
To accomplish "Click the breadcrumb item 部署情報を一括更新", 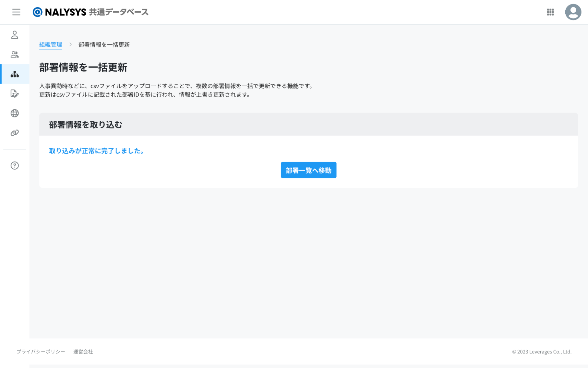I will [104, 45].
